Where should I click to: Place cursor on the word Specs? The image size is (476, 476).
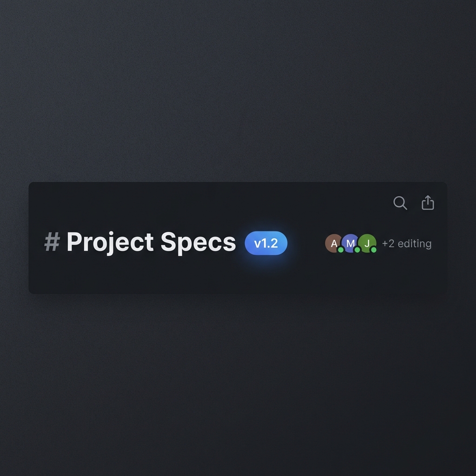point(198,243)
